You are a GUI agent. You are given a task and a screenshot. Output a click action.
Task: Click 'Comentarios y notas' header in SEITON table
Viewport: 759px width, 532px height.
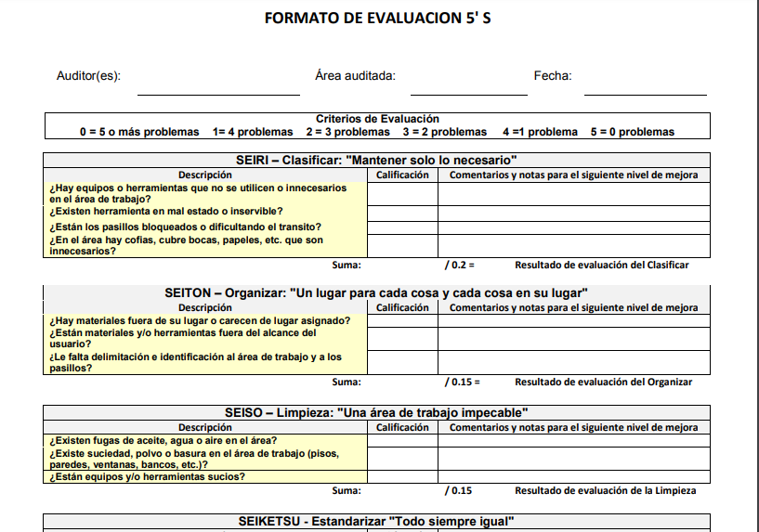pyautogui.click(x=573, y=307)
